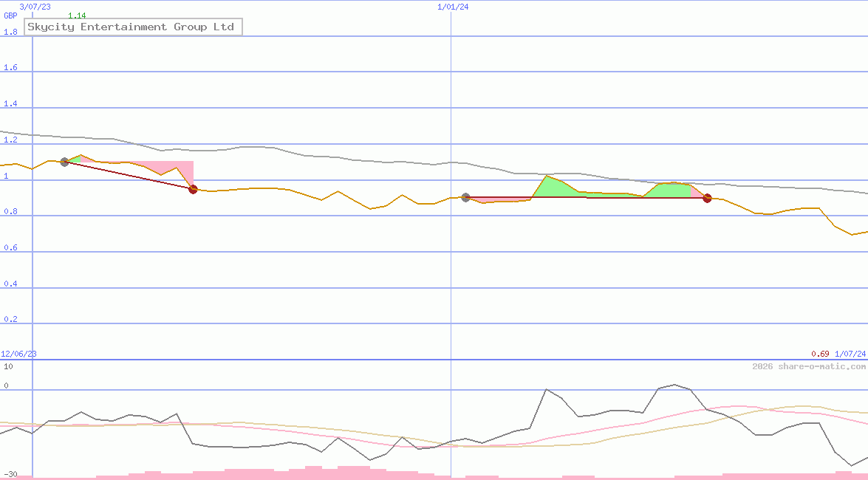868x480 pixels.
Task: Click the 1.8 price axis label
Action: click(10, 32)
